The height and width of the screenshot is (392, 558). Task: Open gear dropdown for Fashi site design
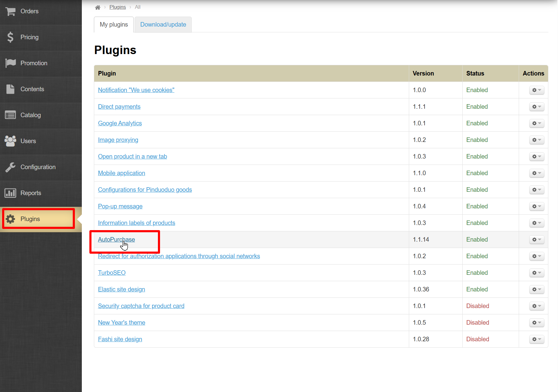(x=536, y=339)
